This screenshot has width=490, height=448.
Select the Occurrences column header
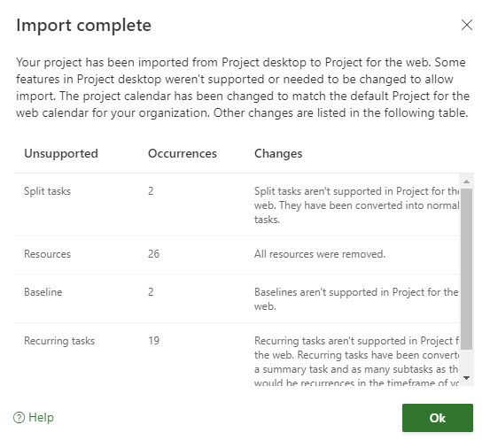(183, 153)
